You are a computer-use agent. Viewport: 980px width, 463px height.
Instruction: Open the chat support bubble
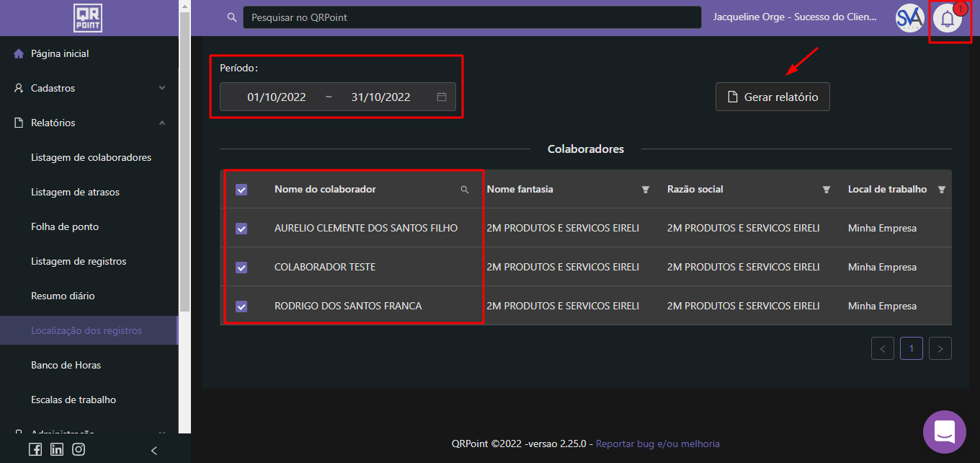[944, 431]
